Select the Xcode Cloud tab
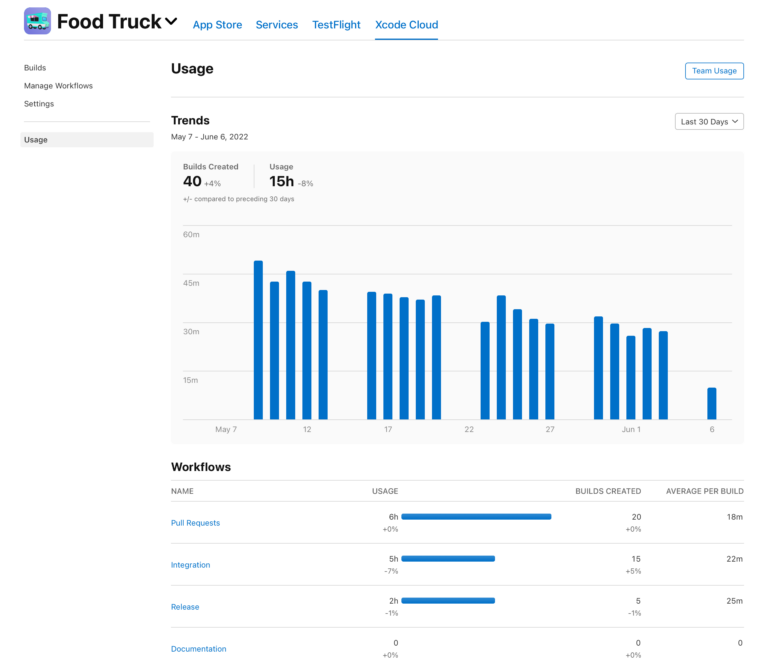 406,25
